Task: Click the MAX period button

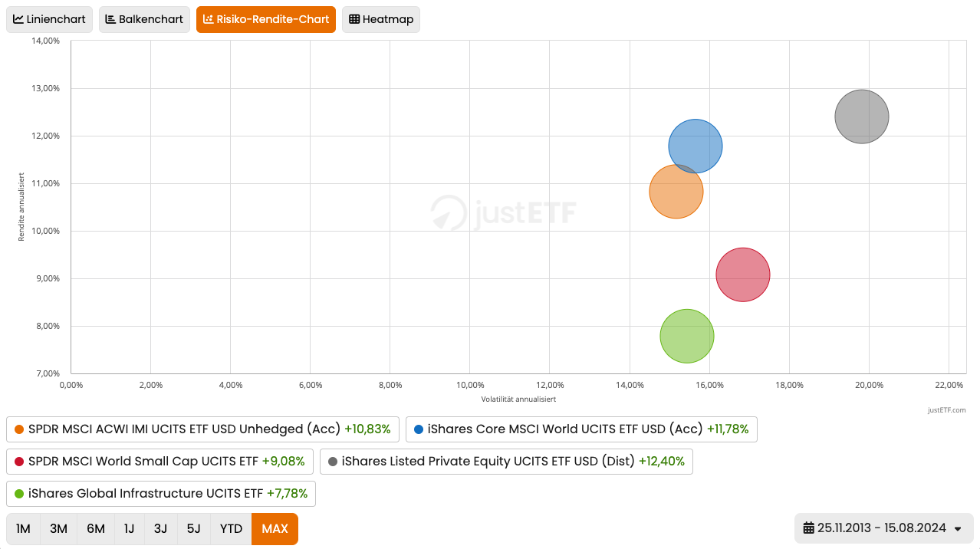Action: (x=275, y=529)
